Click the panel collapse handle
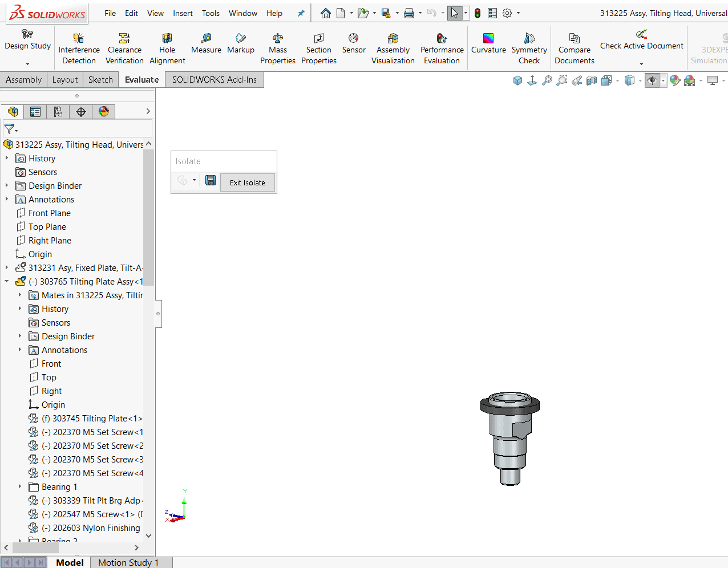 click(158, 314)
